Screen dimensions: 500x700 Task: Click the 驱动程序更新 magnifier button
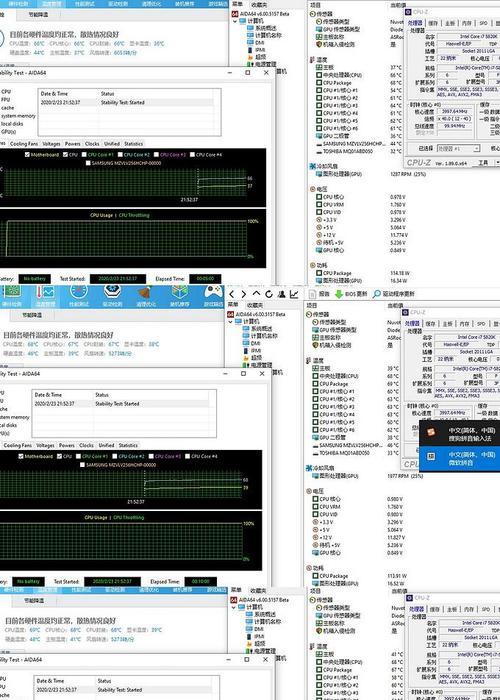pyautogui.click(x=394, y=294)
